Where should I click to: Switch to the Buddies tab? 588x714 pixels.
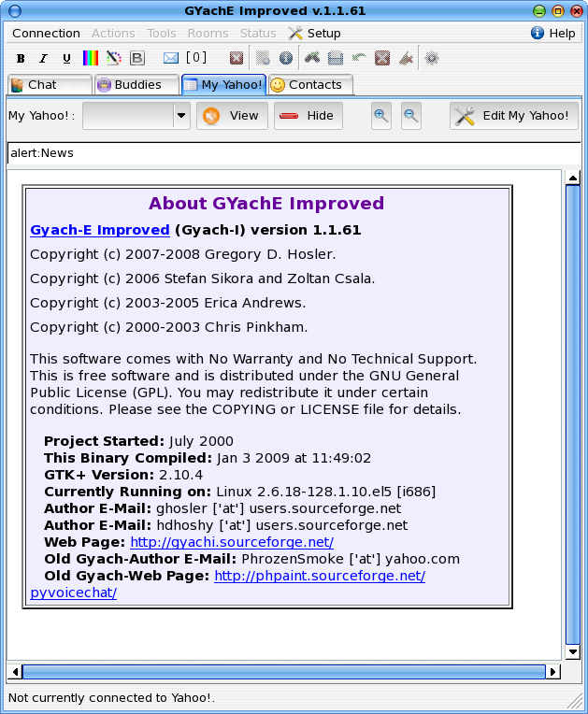pos(136,85)
